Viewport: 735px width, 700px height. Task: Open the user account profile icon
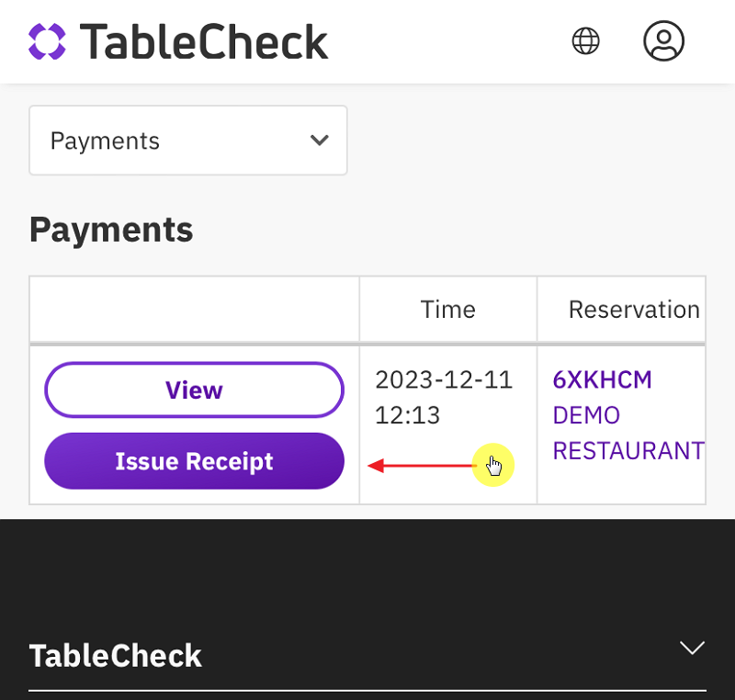click(x=663, y=40)
